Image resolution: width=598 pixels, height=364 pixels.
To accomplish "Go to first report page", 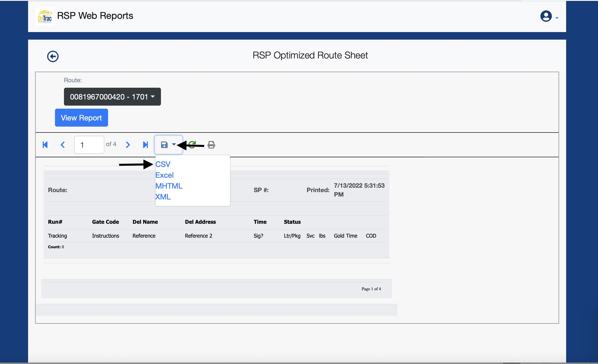I will tap(45, 145).
